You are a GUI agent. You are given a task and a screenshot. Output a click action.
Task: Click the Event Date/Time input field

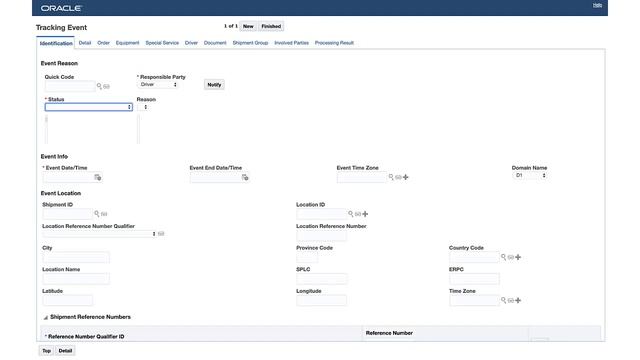(68, 177)
